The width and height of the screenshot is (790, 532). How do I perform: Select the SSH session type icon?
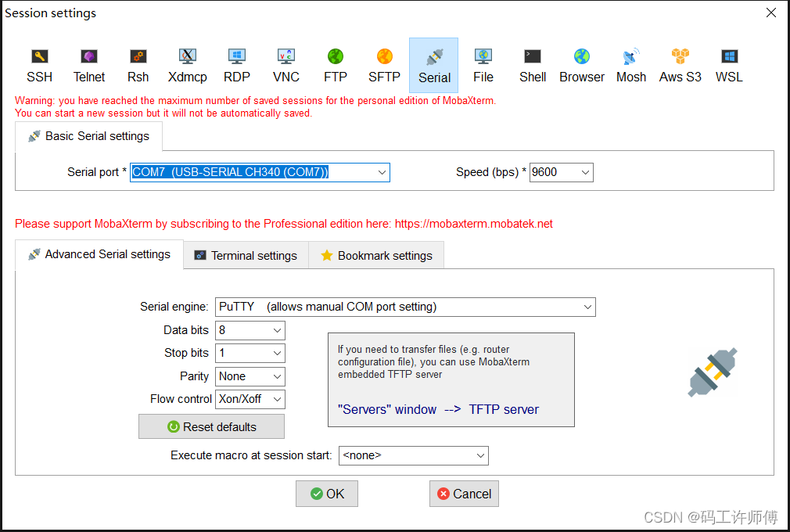point(39,66)
